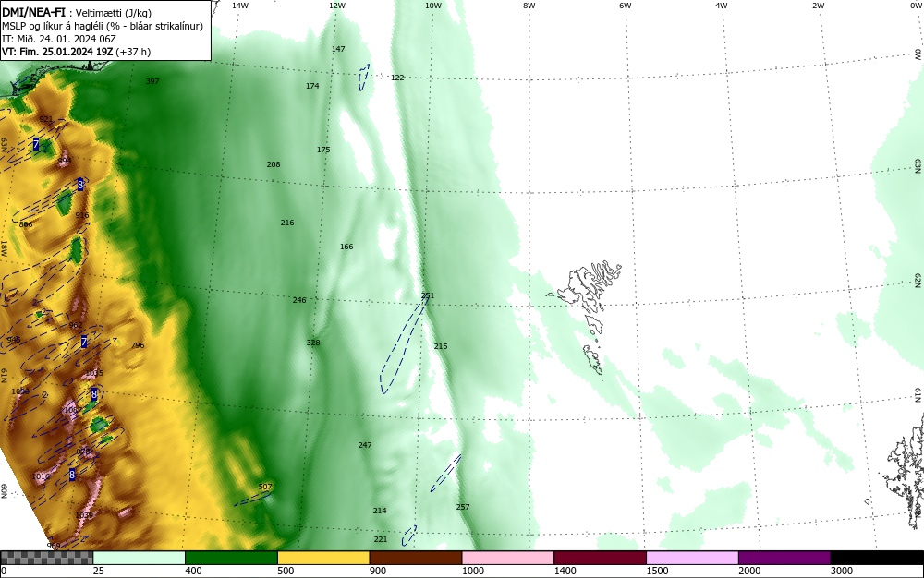Click the map value 246
The image size is (924, 578).
(299, 300)
